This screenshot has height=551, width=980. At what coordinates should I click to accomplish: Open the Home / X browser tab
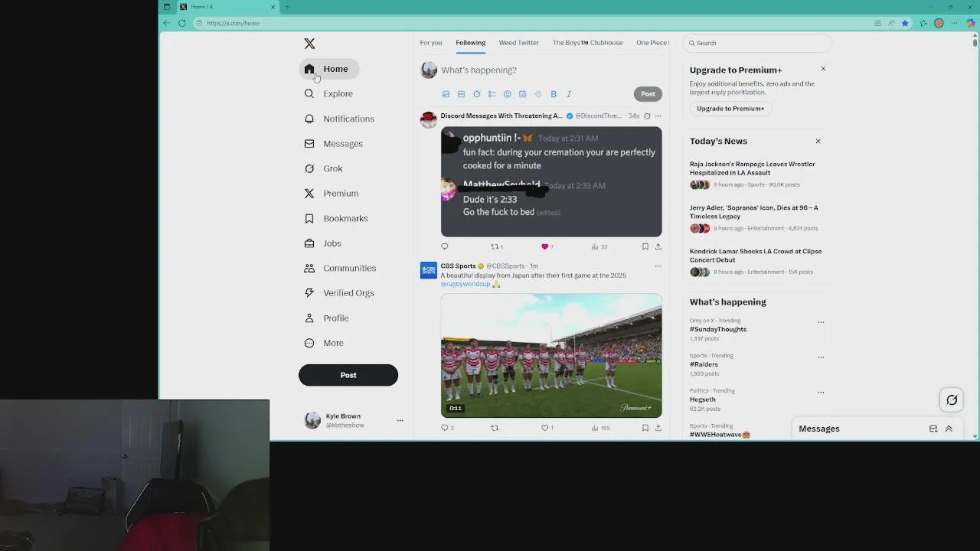pyautogui.click(x=226, y=7)
